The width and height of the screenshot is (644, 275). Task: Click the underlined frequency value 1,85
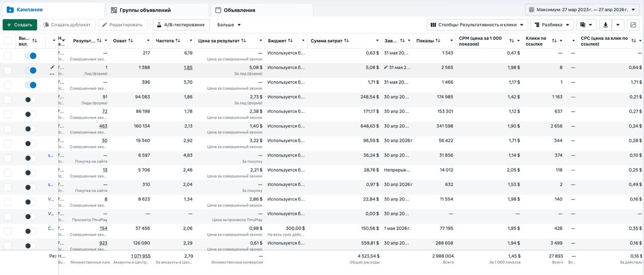pyautogui.click(x=188, y=67)
